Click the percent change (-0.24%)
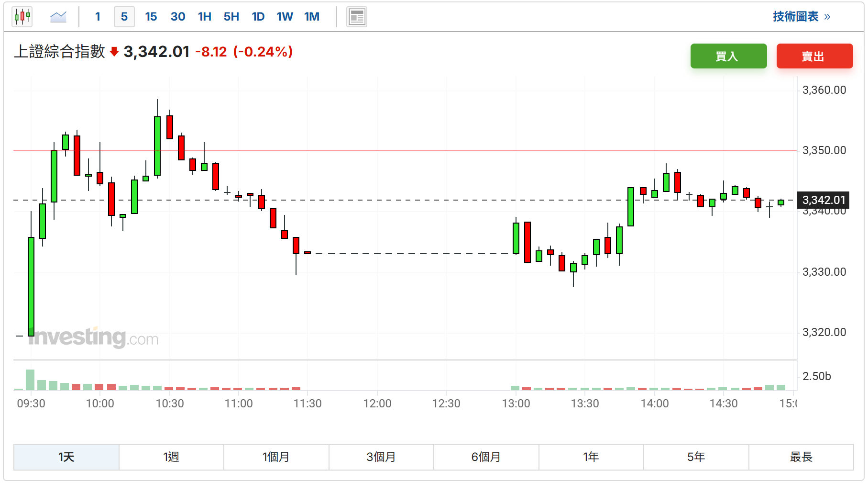Image resolution: width=868 pixels, height=483 pixels. pos(263,52)
